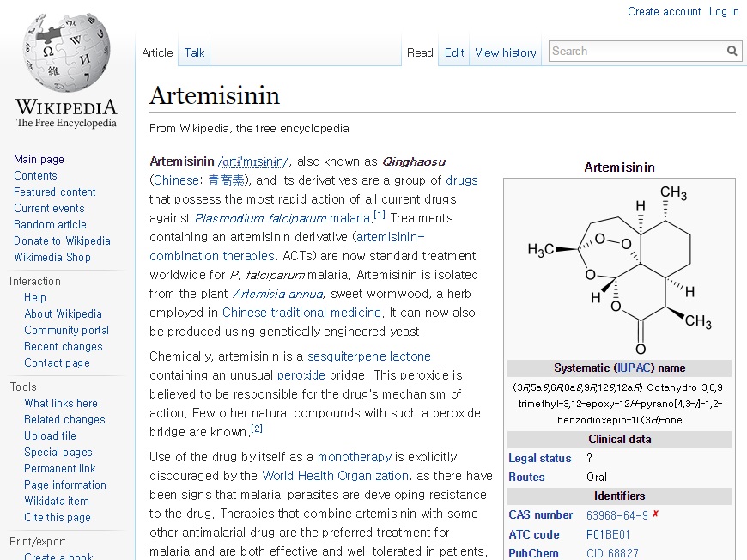Screen dimensions: 747x560
Task: Open CAS number 63968-64-9 link
Action: tap(617, 515)
